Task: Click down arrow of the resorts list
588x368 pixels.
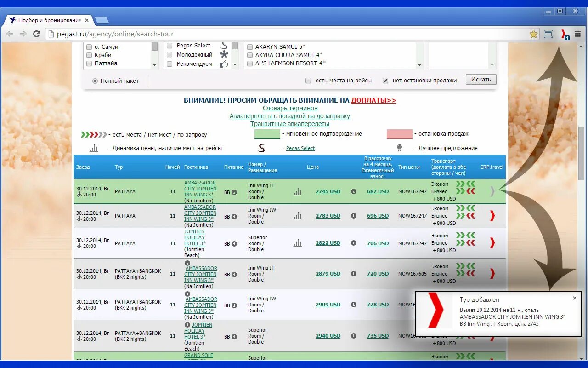Action: 155,65
